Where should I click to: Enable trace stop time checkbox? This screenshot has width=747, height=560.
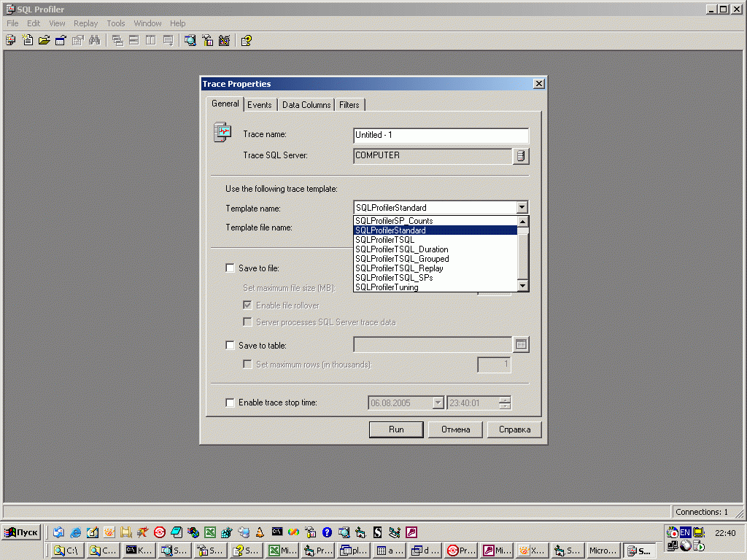230,402
